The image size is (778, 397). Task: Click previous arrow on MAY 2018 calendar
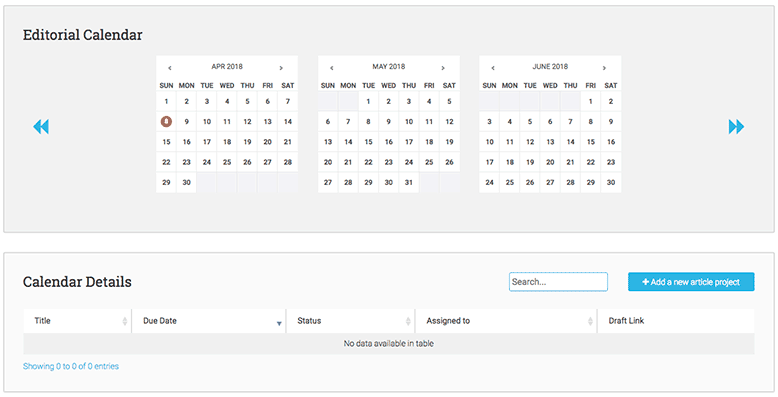331,68
